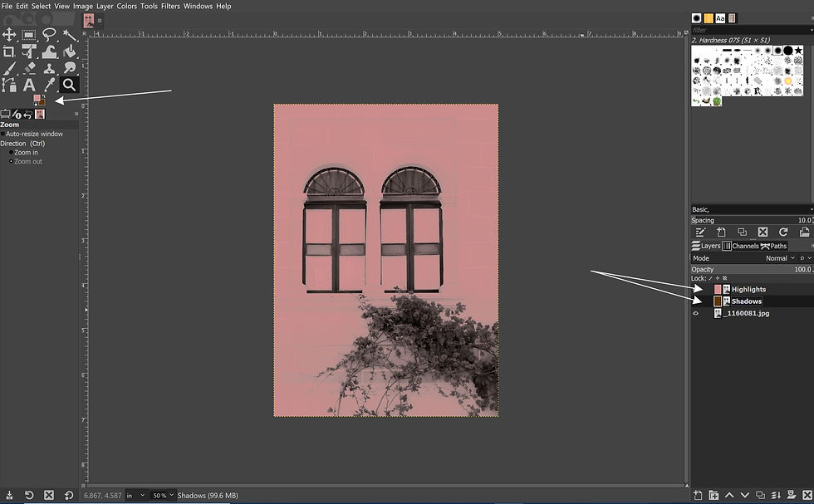Screen dimensions: 814x504
Task: Click Open brush as image icon
Action: 804,232
